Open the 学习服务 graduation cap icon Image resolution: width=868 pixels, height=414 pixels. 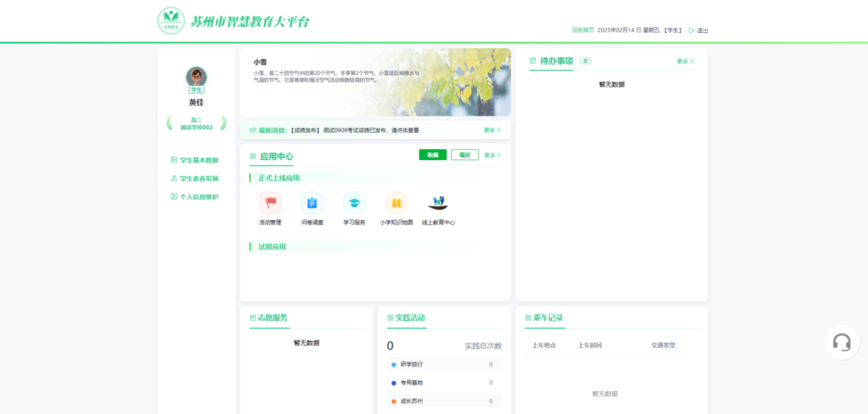tap(354, 203)
